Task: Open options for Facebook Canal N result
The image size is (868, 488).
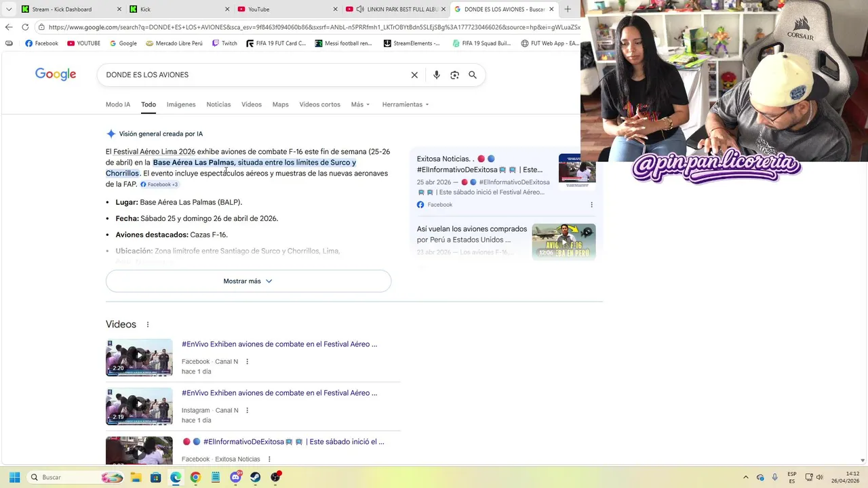Action: [247, 362]
